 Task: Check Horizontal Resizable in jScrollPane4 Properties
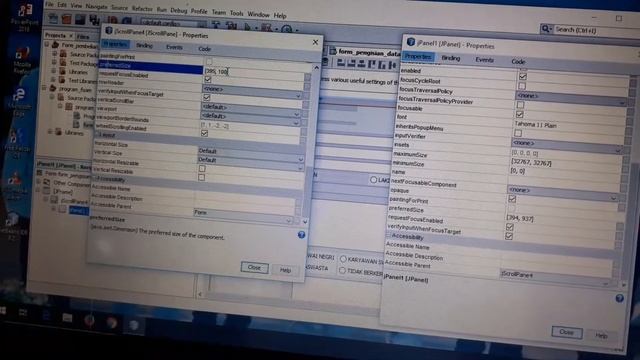[x=202, y=168]
